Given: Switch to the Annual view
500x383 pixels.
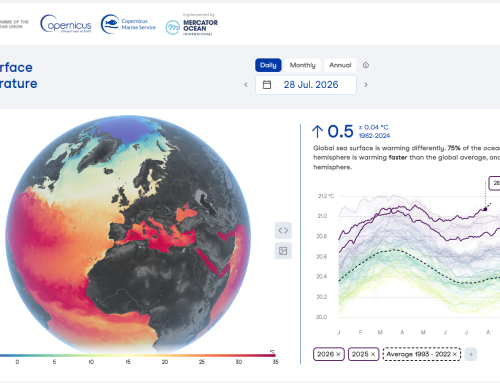Looking at the screenshot, I should [340, 65].
